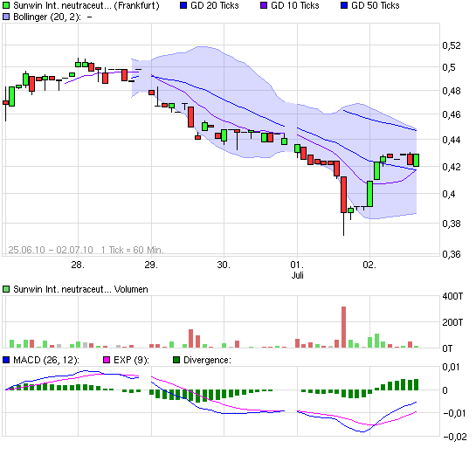476x455 pixels.
Task: Click the '28.' date axis label
Action: pos(78,265)
